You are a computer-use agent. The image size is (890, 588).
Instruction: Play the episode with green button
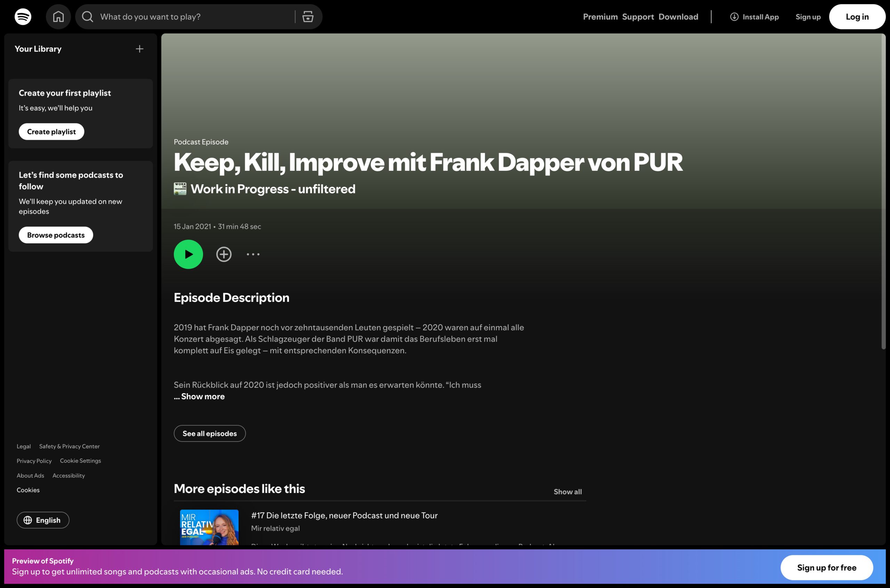[188, 254]
